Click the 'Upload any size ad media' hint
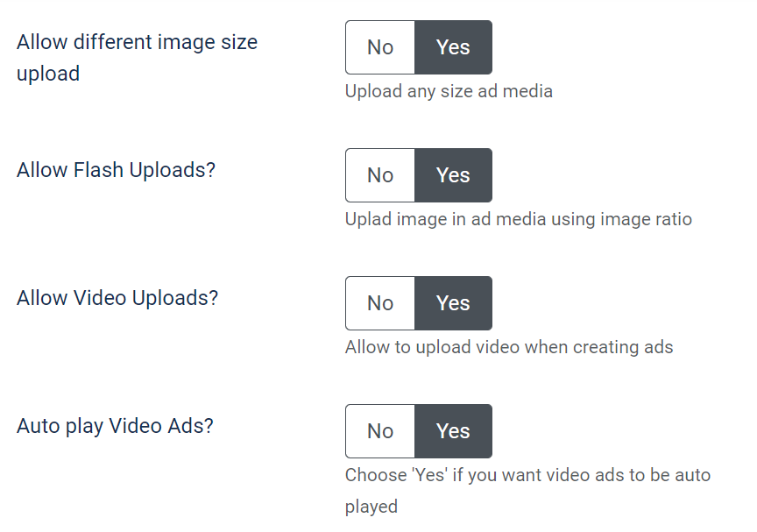This screenshot has width=757, height=532. click(x=449, y=91)
